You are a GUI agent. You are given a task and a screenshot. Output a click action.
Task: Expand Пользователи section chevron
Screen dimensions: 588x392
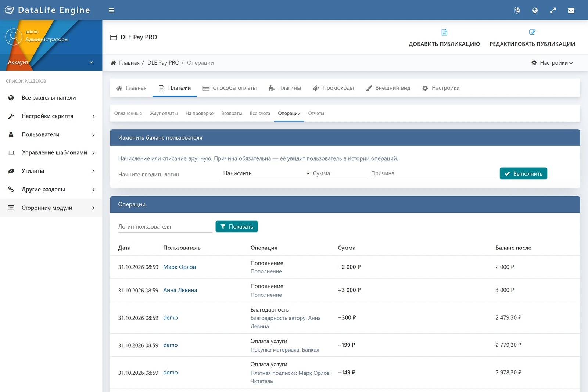point(93,135)
